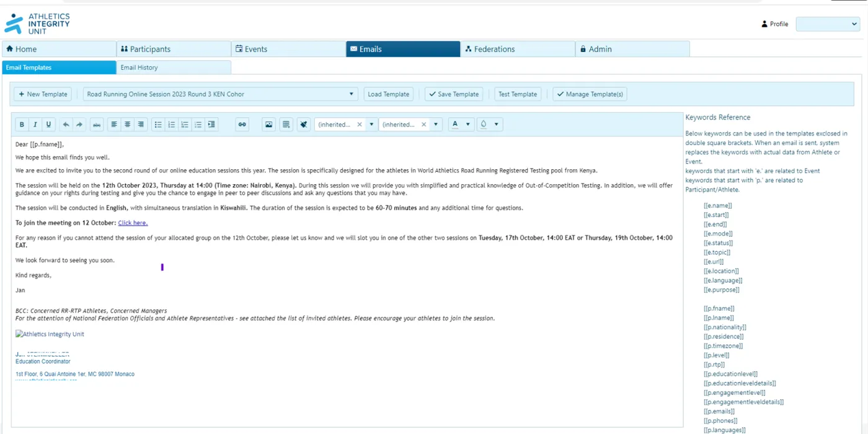Redo the last edit
This screenshot has width=868, height=434.
tap(79, 125)
